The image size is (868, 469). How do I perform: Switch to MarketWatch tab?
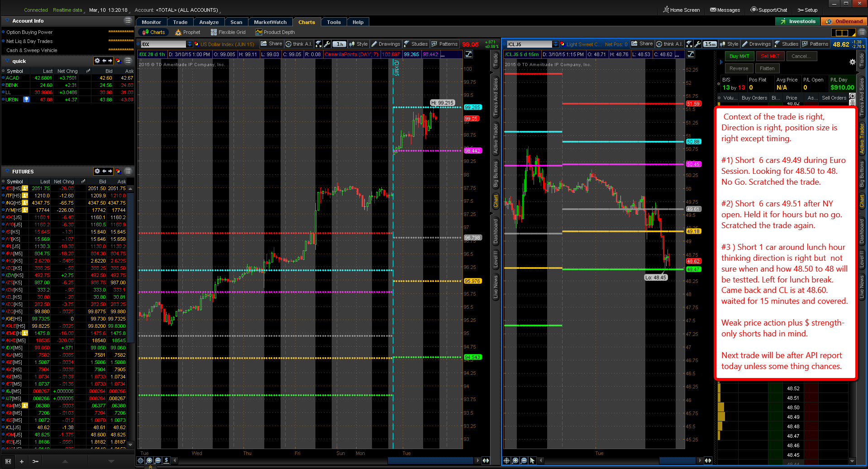click(270, 22)
